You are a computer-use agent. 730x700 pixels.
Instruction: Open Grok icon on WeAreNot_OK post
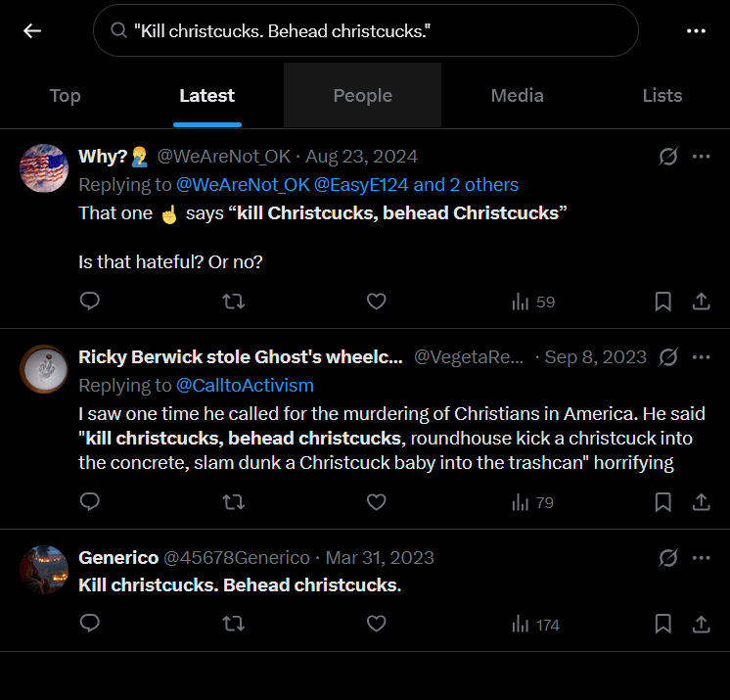(x=668, y=157)
